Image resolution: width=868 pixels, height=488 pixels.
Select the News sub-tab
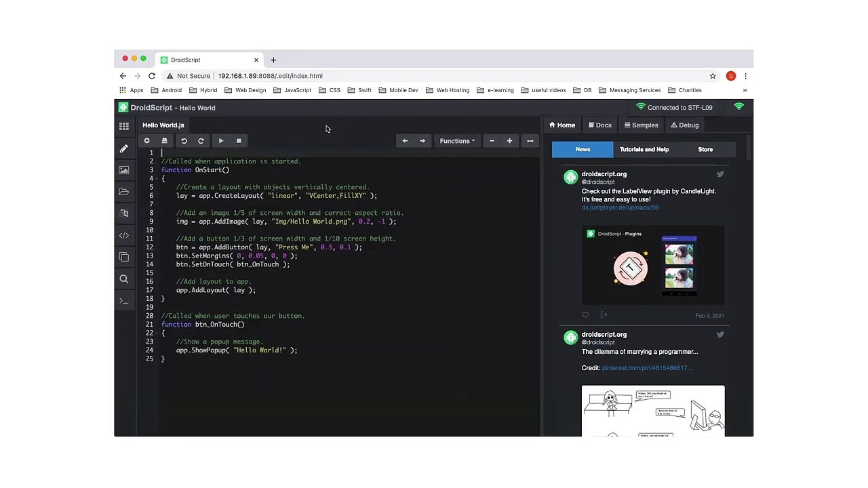[583, 150]
